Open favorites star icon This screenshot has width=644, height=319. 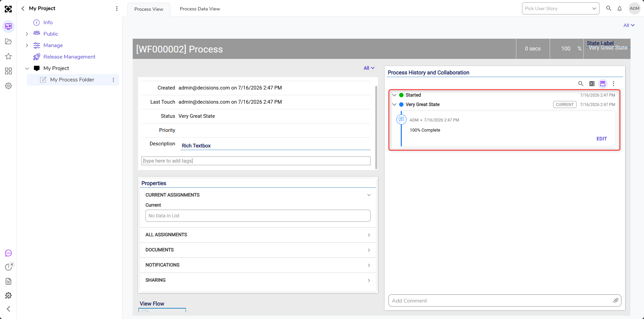pos(8,56)
